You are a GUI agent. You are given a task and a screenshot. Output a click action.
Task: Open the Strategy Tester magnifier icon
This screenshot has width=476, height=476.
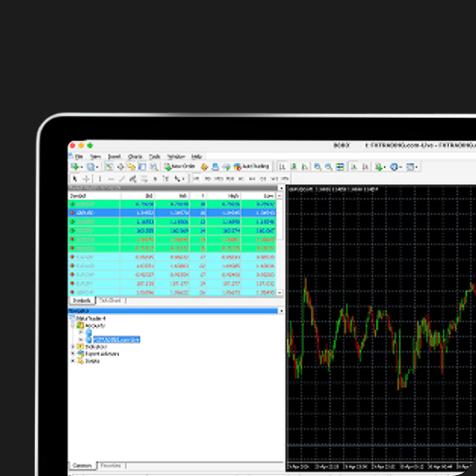pos(154,167)
